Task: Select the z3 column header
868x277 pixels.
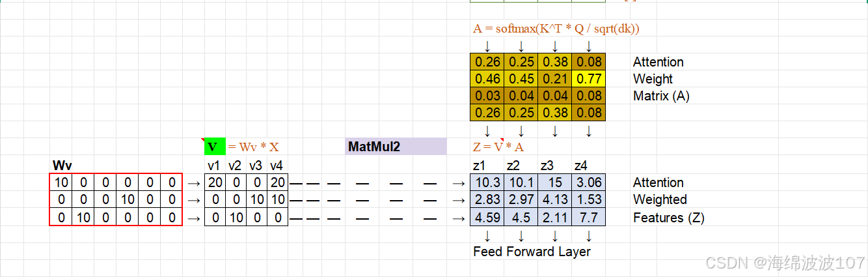Action: (547, 166)
